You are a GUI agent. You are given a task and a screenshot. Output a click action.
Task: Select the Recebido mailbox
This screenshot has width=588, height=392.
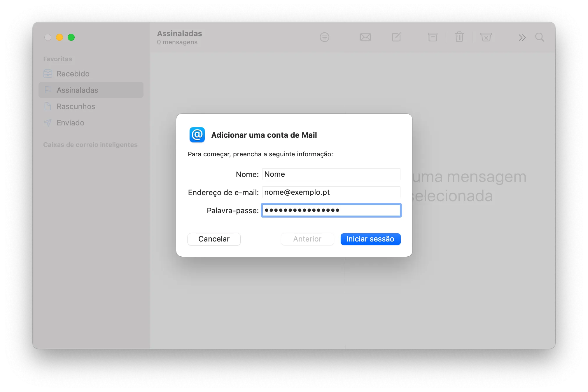pyautogui.click(x=91, y=74)
